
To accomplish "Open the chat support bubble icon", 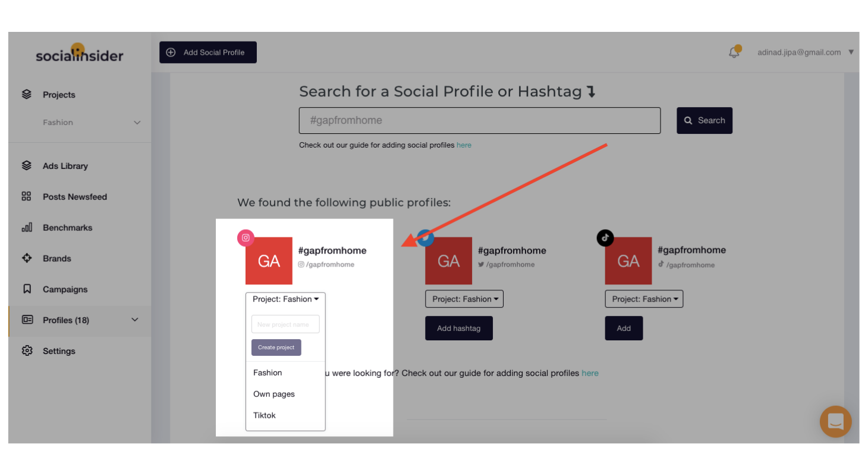I will click(835, 422).
